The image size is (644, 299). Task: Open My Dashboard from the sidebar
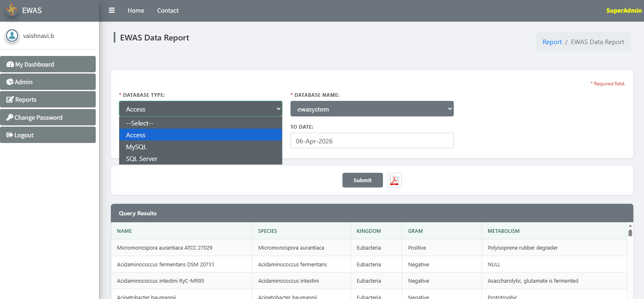tap(48, 65)
